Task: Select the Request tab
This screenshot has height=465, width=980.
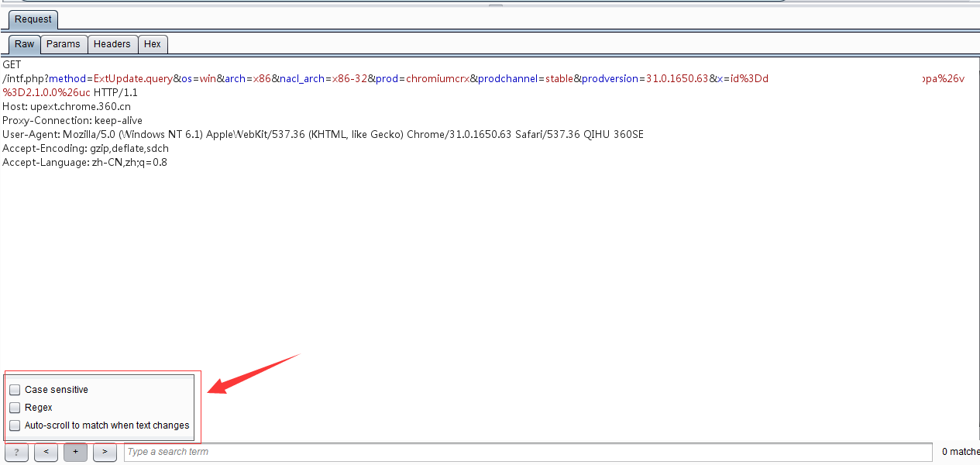Action: tap(33, 19)
